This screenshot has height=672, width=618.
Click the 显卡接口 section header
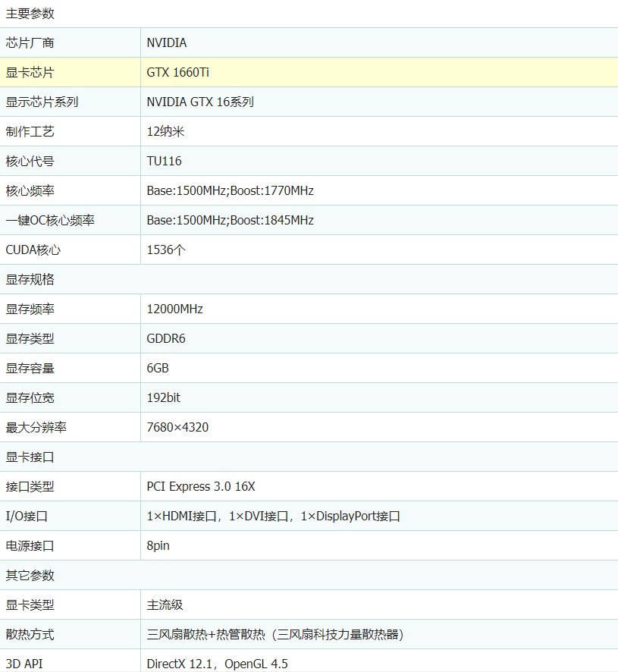point(30,457)
